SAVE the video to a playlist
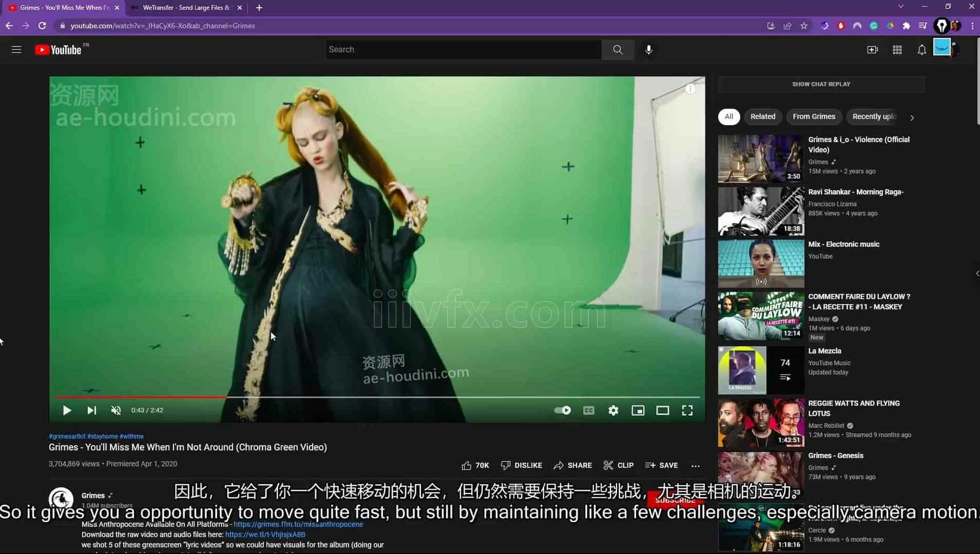Screen dimensions: 980x554 point(661,465)
